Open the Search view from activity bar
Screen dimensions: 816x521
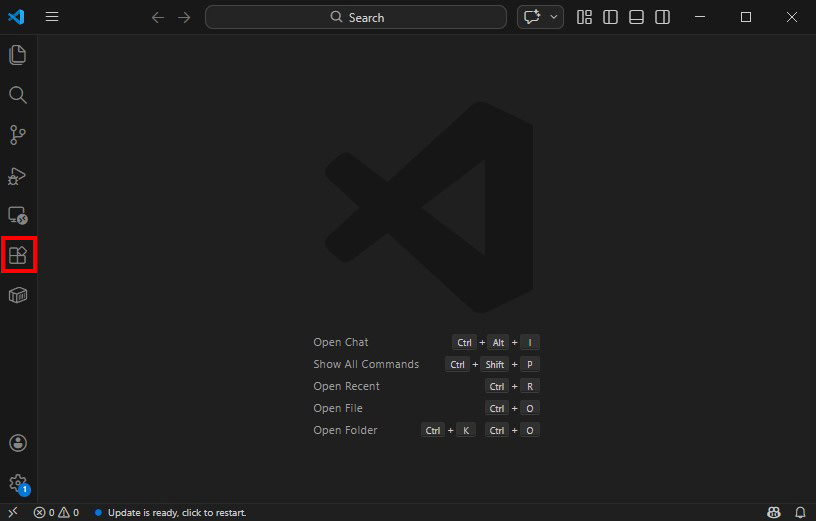17,95
